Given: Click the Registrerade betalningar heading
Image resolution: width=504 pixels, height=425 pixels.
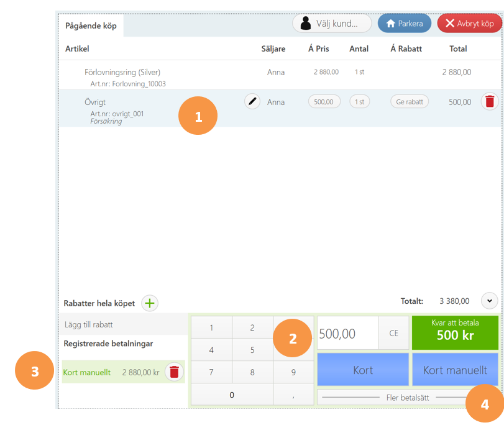Looking at the screenshot, I should click(x=108, y=344).
